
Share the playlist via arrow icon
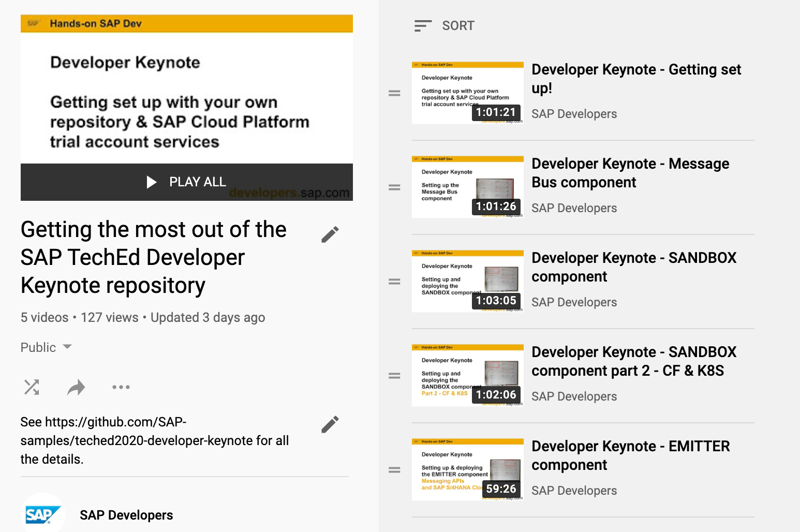tap(76, 387)
